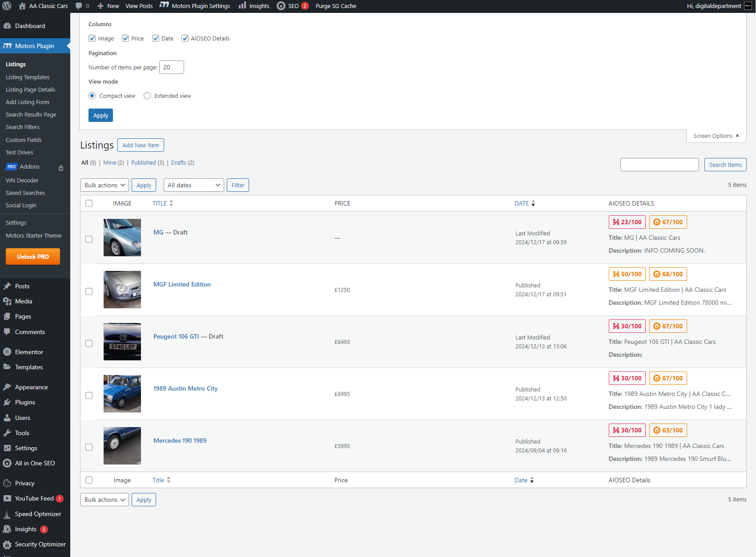Click the Unlock PRO button
Viewport: 756px width, 557px height.
33,257
